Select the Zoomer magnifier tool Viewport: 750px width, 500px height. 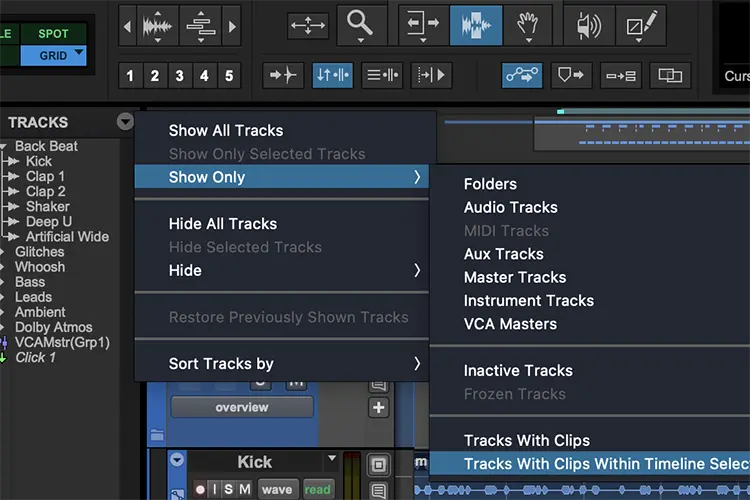pos(362,25)
